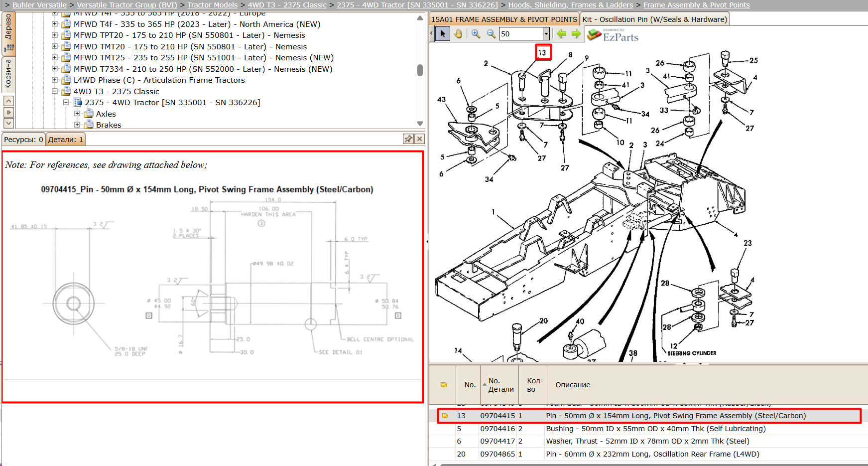Image resolution: width=868 pixels, height=466 pixels.
Task: Sort by the Описание column header
Action: click(x=573, y=385)
